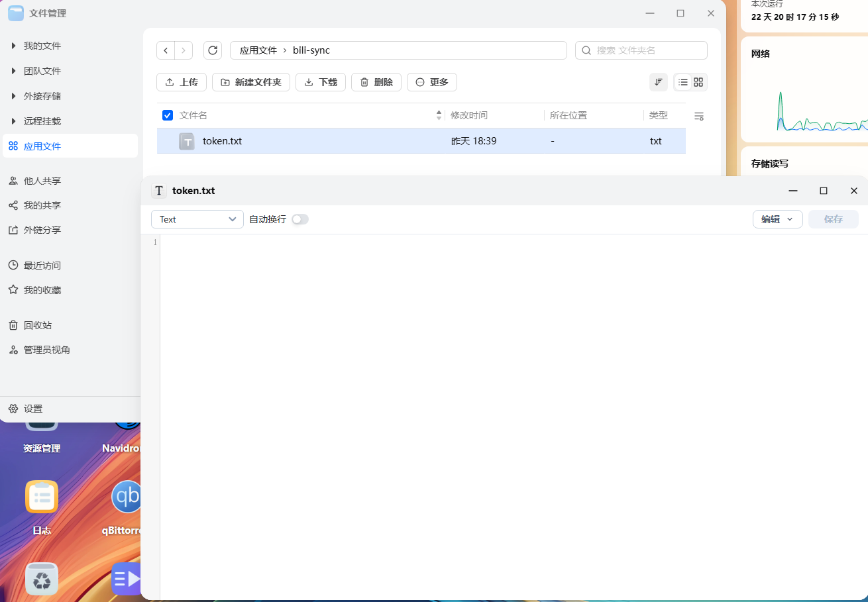Click the 保存 button in the editor

834,219
